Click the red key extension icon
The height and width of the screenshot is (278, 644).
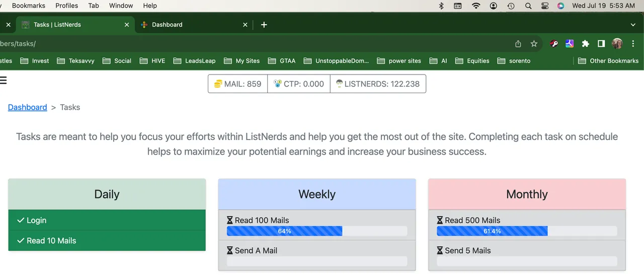[554, 44]
